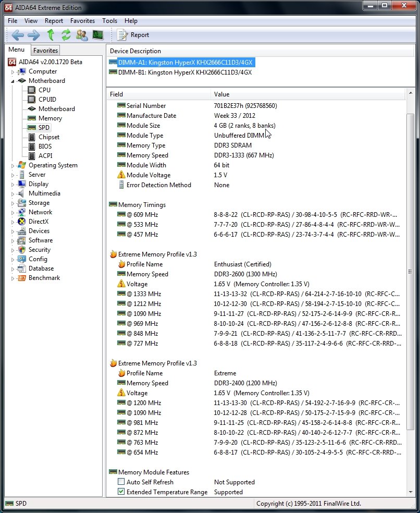Open the Favorites menu in menu bar
Viewport: 420px width, 513px height.
click(x=82, y=21)
